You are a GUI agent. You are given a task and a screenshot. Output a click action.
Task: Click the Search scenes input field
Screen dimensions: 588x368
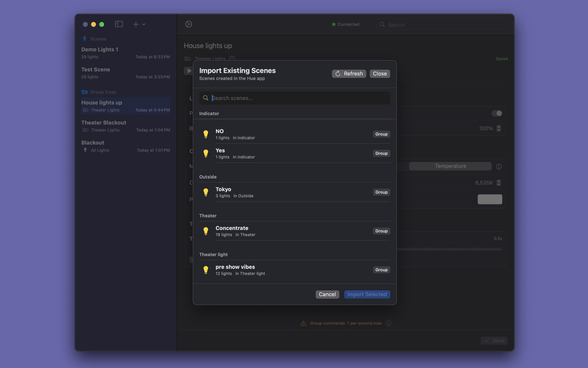(x=267, y=98)
